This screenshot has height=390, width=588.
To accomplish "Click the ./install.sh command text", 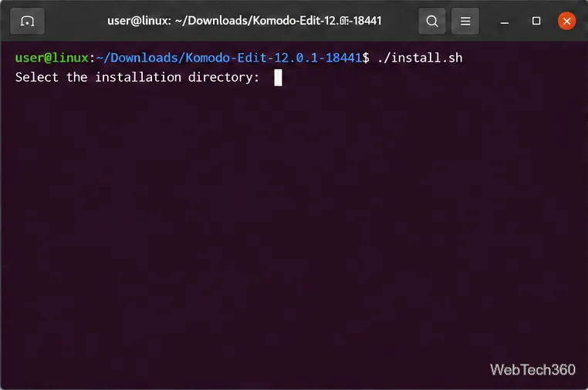I will 420,58.
